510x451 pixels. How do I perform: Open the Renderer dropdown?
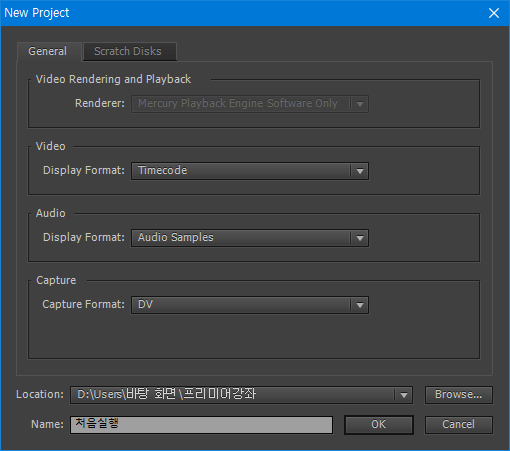[250, 104]
